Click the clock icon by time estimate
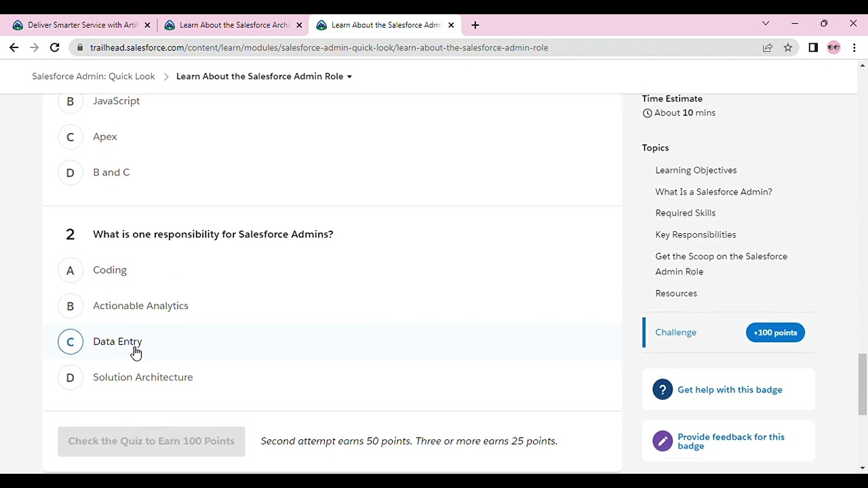Viewport: 868px width, 488px height. [647, 113]
